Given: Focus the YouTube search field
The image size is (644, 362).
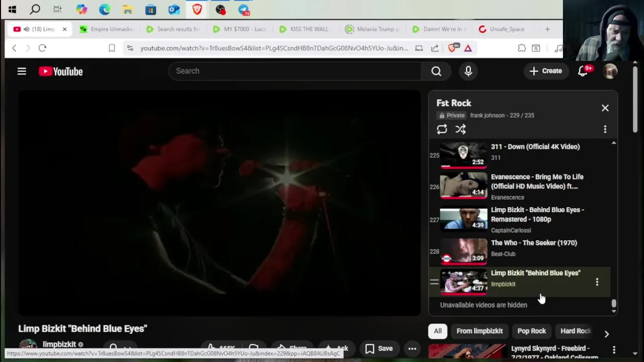Looking at the screenshot, I should coord(294,71).
